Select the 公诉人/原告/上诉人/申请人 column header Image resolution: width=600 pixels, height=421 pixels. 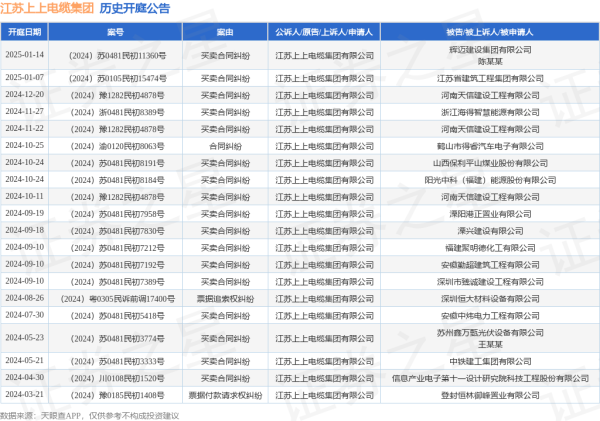324,32
